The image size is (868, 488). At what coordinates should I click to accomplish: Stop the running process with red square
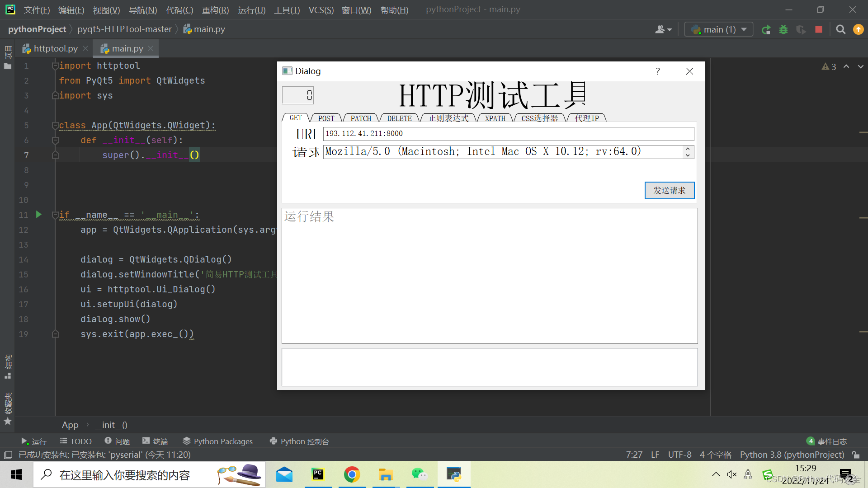pyautogui.click(x=819, y=30)
